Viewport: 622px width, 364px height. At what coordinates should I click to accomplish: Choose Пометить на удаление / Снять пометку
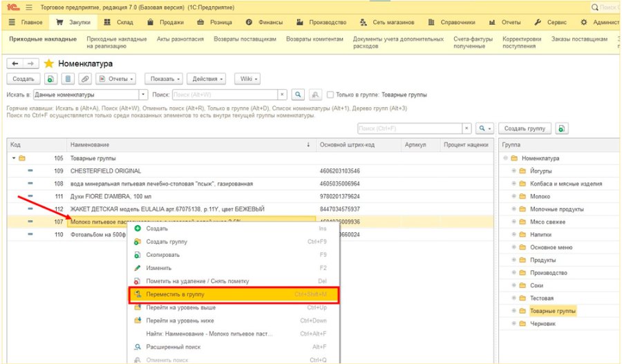pyautogui.click(x=234, y=281)
